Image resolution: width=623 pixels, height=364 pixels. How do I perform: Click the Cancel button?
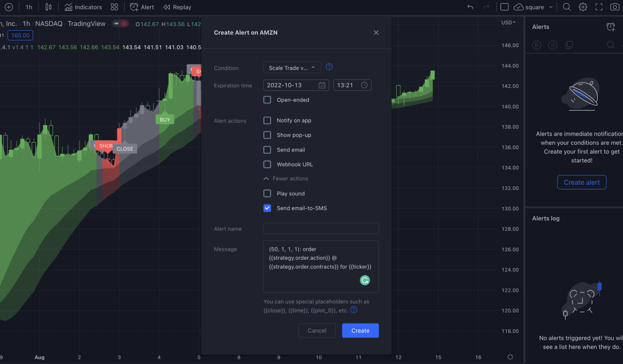pyautogui.click(x=317, y=331)
